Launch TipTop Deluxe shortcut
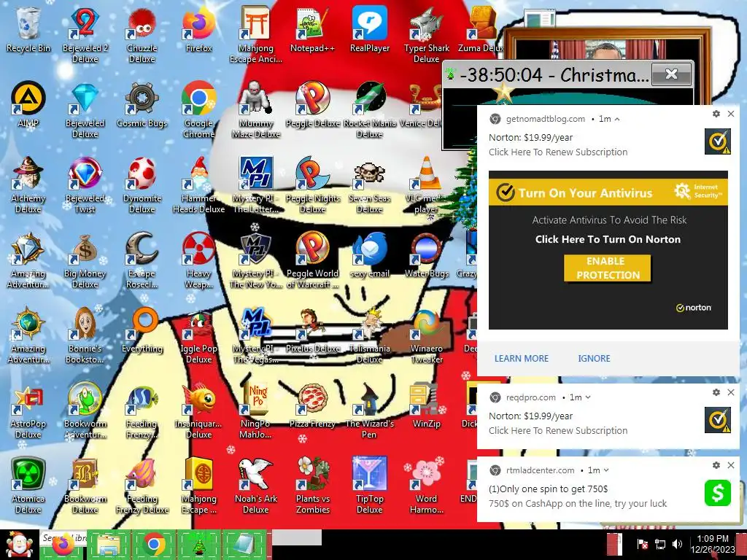Viewport: 747px width, 560px height. (370, 486)
